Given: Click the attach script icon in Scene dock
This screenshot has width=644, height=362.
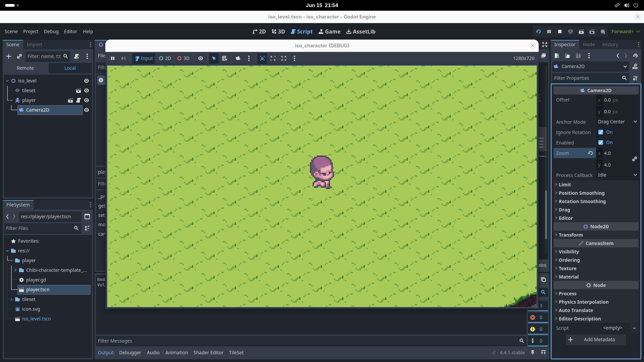Looking at the screenshot, I should click(x=76, y=56).
